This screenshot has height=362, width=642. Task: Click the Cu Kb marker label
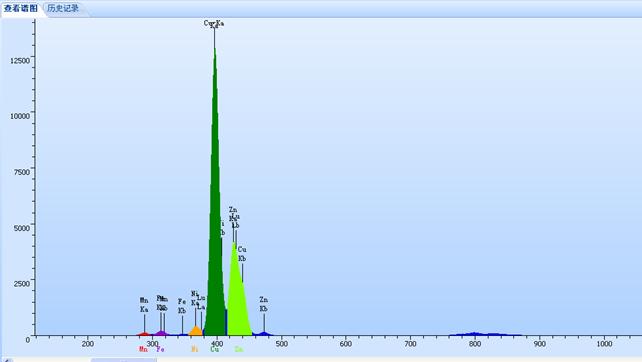pyautogui.click(x=242, y=254)
